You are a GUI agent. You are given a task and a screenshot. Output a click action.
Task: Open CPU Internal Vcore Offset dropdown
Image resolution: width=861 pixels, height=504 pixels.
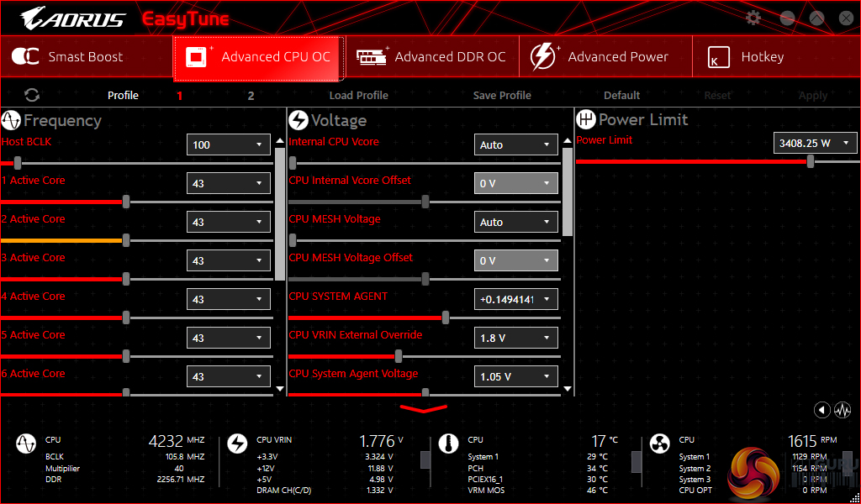click(516, 183)
